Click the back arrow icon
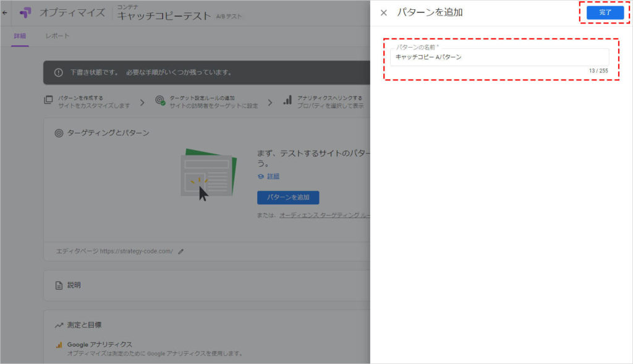 5,12
